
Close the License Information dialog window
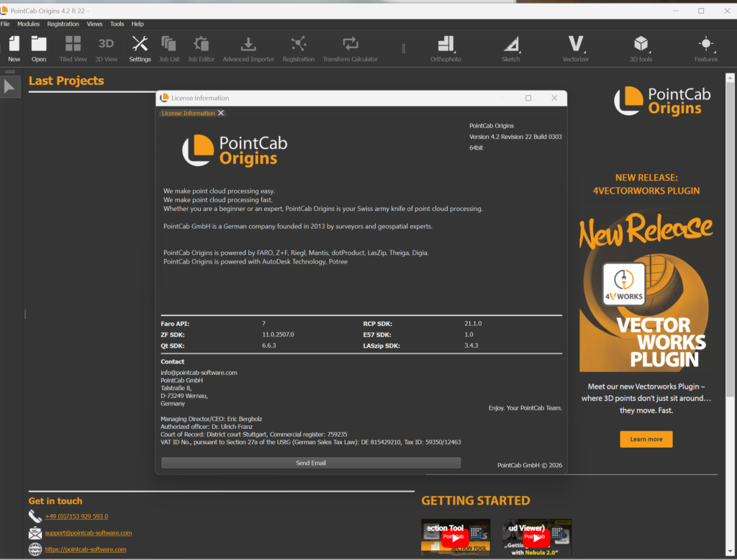pos(555,98)
